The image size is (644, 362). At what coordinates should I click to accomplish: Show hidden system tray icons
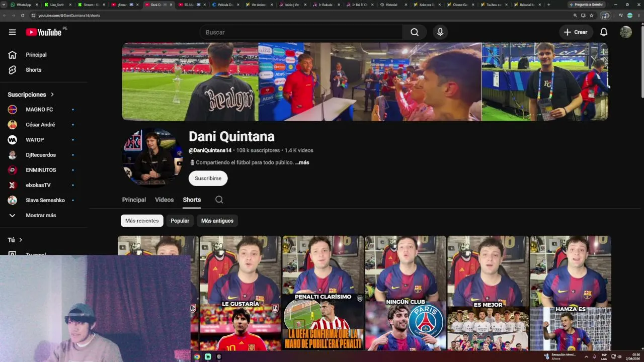click(586, 356)
